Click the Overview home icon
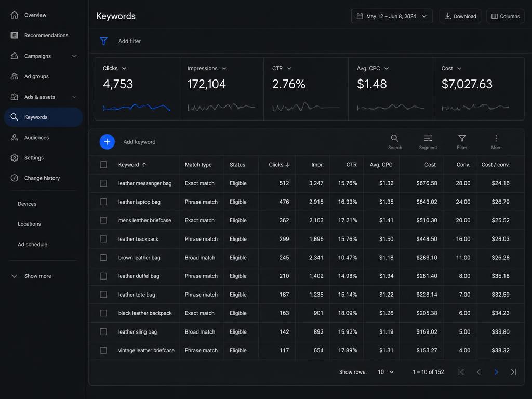This screenshot has width=532, height=399. pyautogui.click(x=14, y=15)
